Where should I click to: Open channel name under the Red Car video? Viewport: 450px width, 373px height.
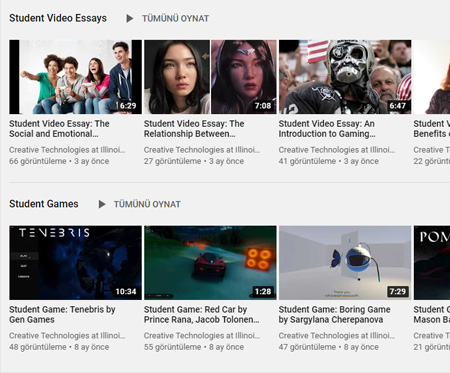click(202, 336)
